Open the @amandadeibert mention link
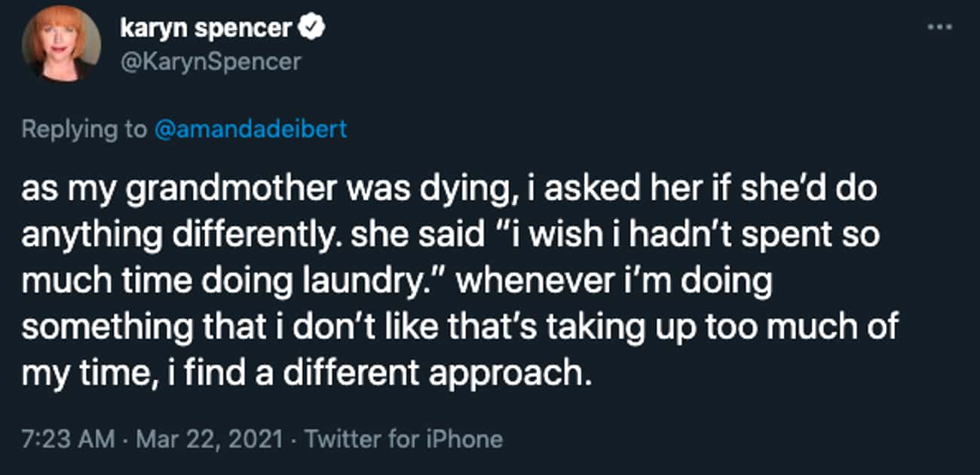 click(250, 129)
